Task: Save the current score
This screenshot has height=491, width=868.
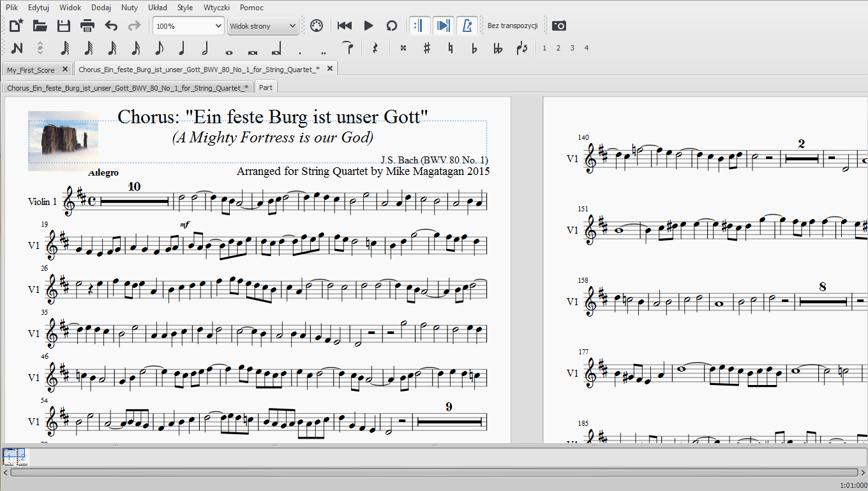Action: pos(64,26)
